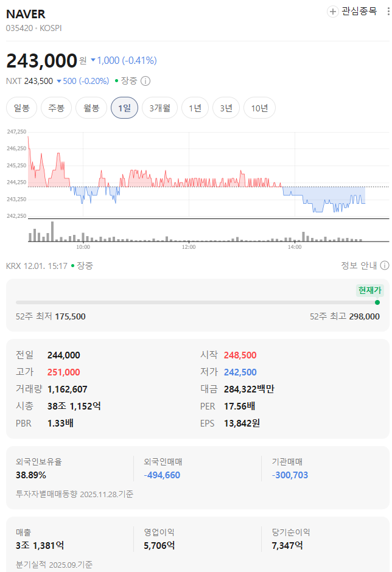Select the 1일 chart period
This screenshot has height=572, width=392.
pyautogui.click(x=124, y=108)
